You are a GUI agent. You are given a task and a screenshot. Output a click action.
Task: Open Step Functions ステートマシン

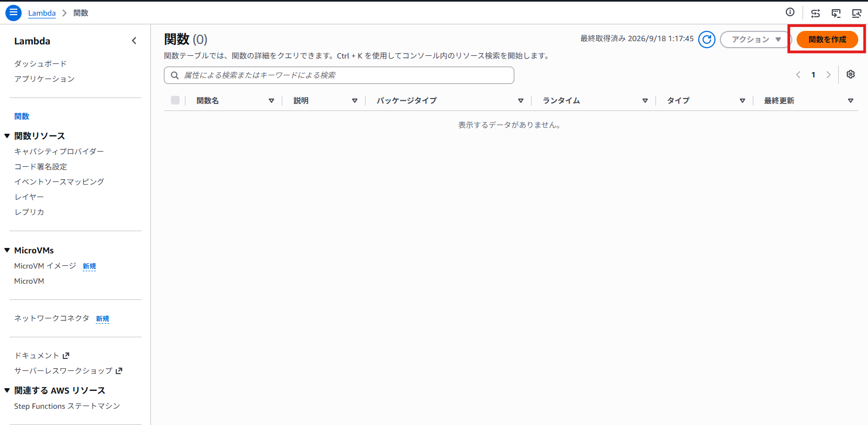click(x=67, y=406)
